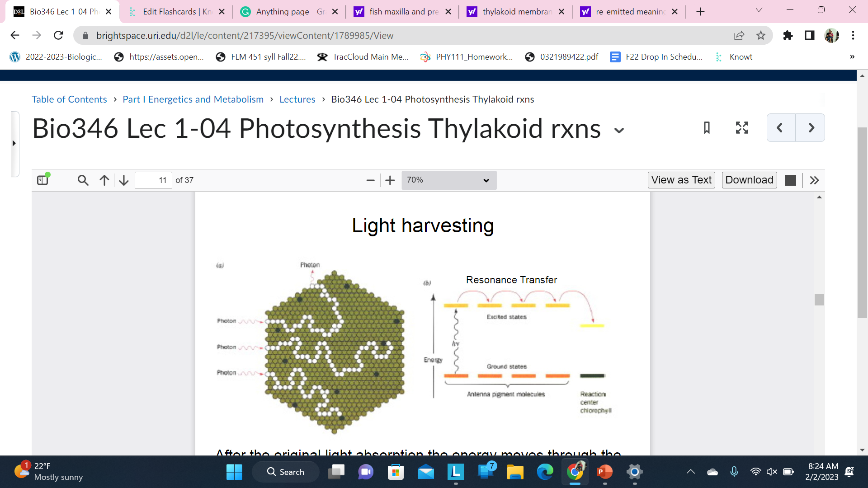Enter fullscreen view of content

(x=742, y=128)
